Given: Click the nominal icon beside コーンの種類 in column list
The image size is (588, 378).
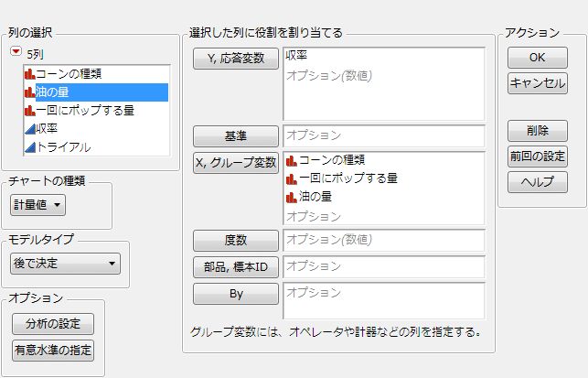Looking at the screenshot, I should tap(29, 73).
